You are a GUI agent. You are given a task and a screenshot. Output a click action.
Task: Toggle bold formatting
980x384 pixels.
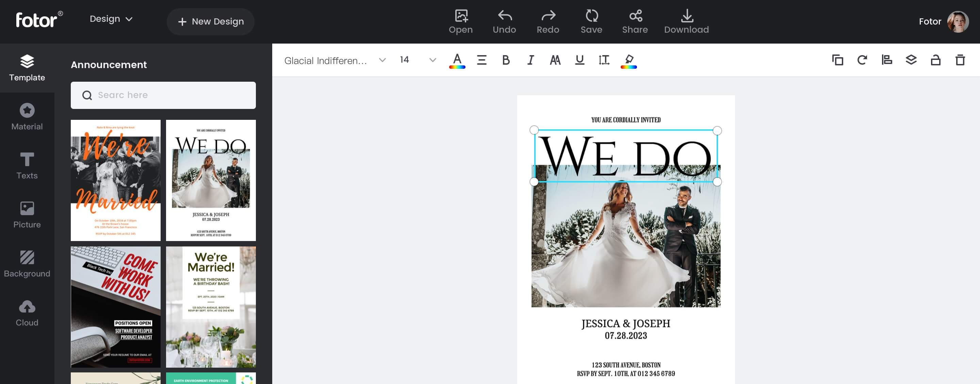click(506, 60)
